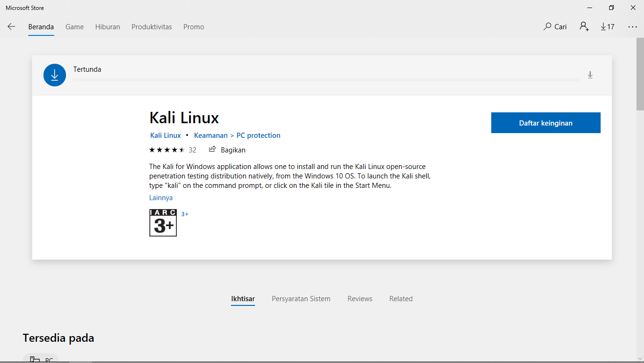
Task: Go back with the back arrow
Action: coord(11,27)
